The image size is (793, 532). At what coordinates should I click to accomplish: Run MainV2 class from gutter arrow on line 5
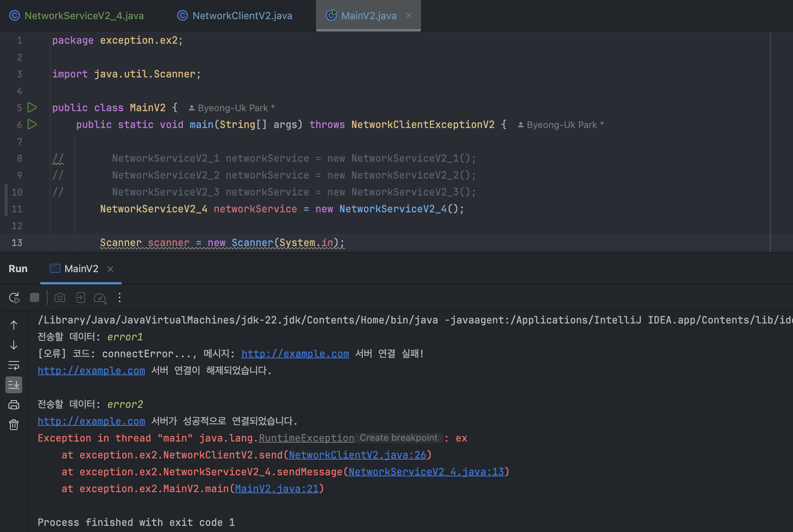[33, 108]
